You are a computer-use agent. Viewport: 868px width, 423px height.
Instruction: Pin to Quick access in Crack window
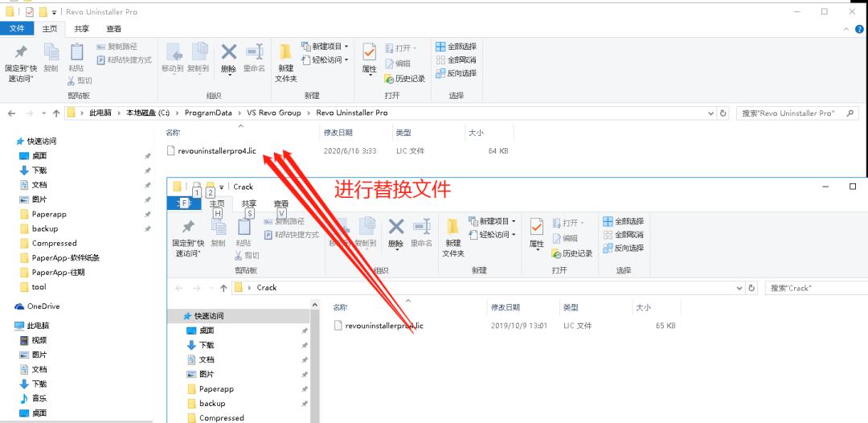(188, 237)
